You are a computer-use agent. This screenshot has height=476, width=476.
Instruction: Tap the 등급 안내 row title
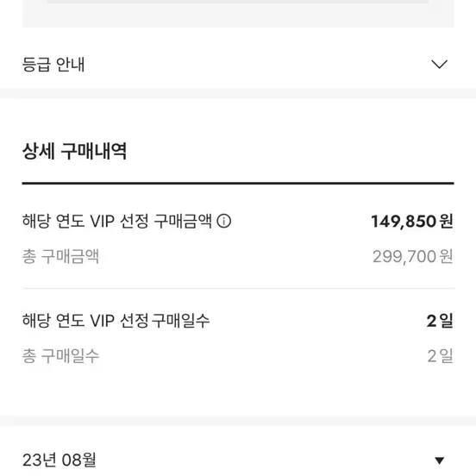[53, 65]
